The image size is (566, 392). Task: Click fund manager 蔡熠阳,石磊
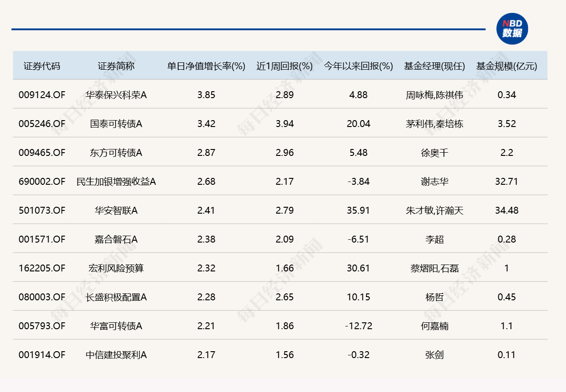pyautogui.click(x=434, y=268)
